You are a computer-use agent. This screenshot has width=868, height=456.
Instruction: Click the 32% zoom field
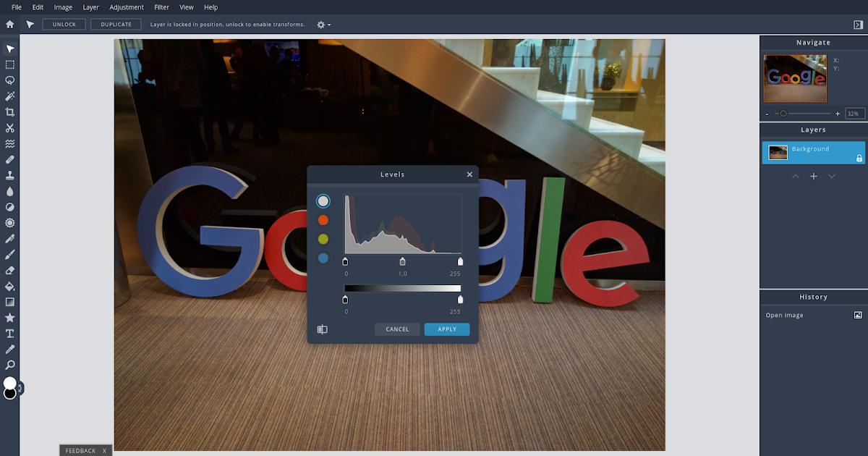click(855, 114)
